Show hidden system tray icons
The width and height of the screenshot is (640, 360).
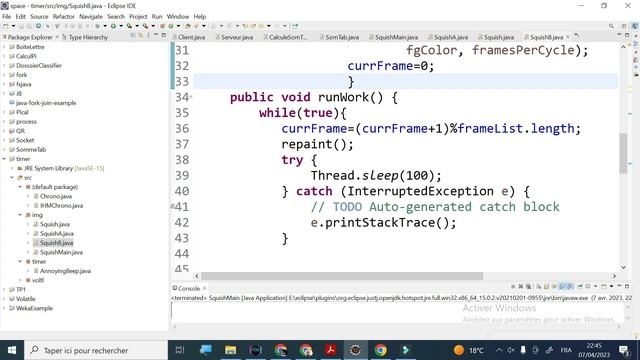tap(499, 350)
